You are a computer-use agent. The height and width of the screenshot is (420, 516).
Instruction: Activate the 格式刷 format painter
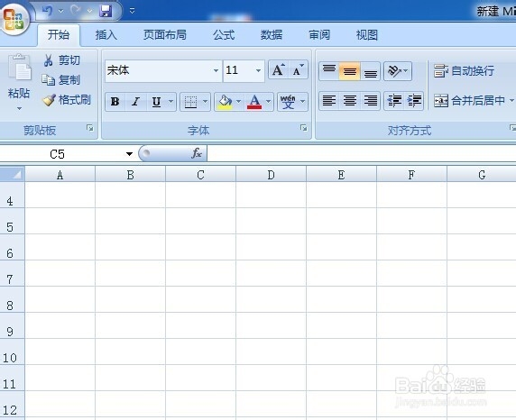tap(67, 100)
